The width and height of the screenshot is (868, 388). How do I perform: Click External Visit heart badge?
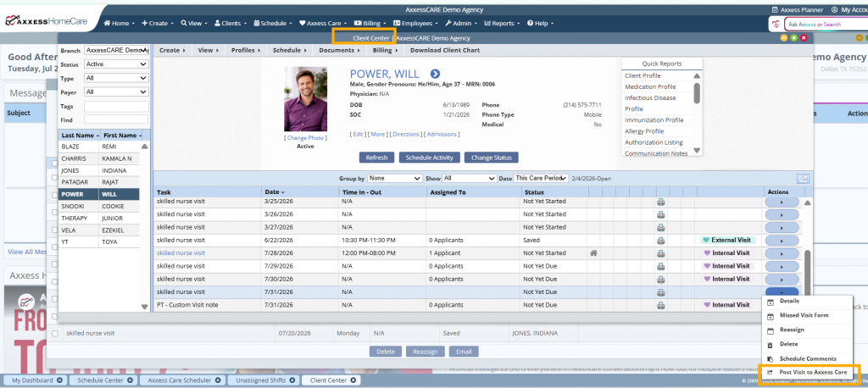pos(727,241)
